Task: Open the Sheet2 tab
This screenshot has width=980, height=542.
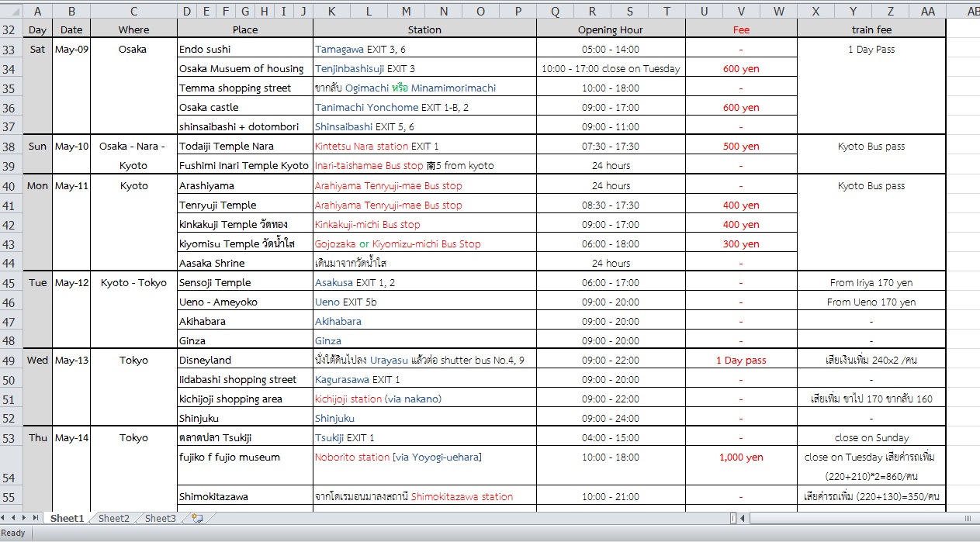Action: (x=114, y=518)
